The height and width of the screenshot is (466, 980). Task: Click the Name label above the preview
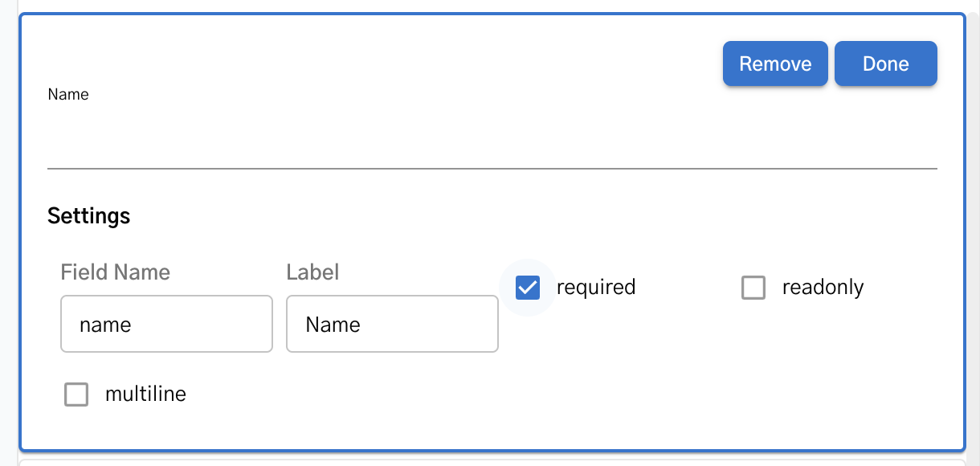[67, 94]
